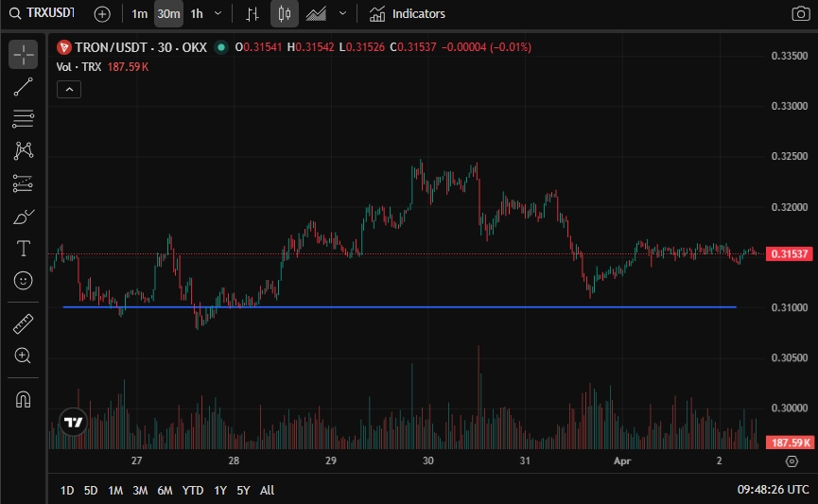
Task: Select the 1h timeframe
Action: coord(197,14)
